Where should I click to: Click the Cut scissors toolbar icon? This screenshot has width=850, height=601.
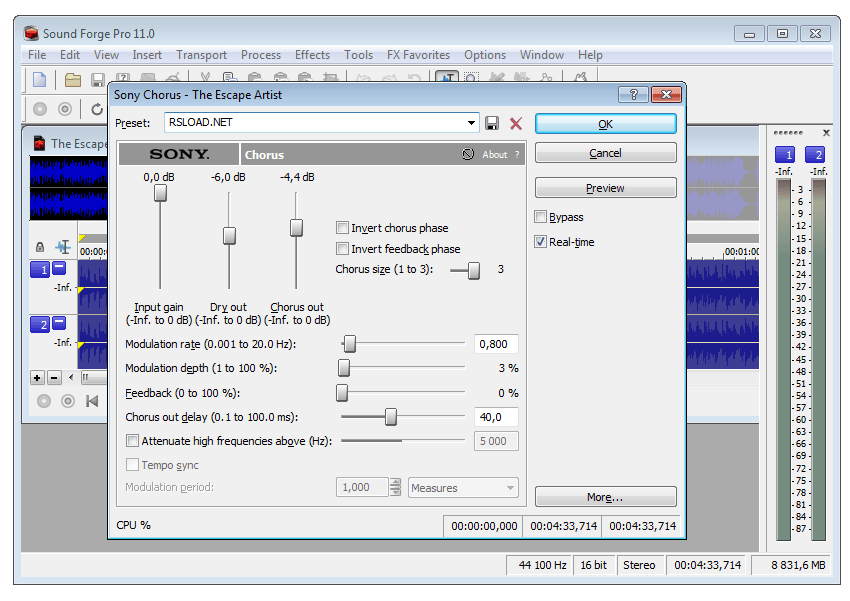tap(205, 77)
